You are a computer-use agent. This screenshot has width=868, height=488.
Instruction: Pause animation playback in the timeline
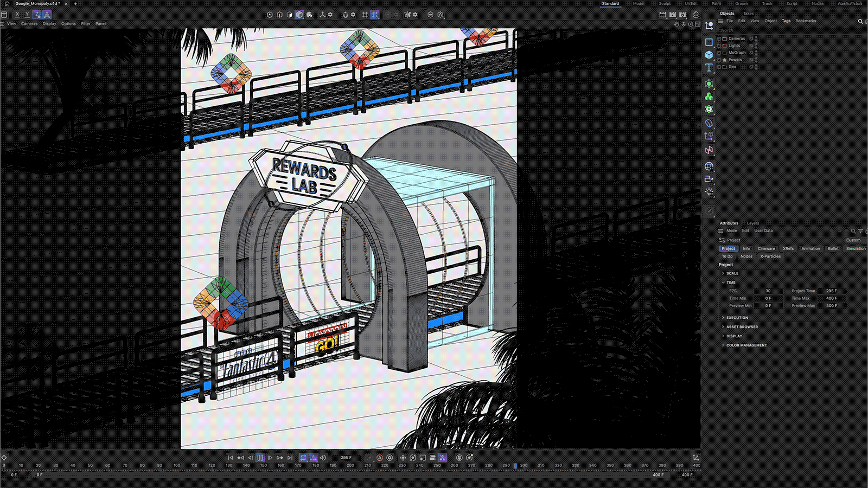pos(260,458)
